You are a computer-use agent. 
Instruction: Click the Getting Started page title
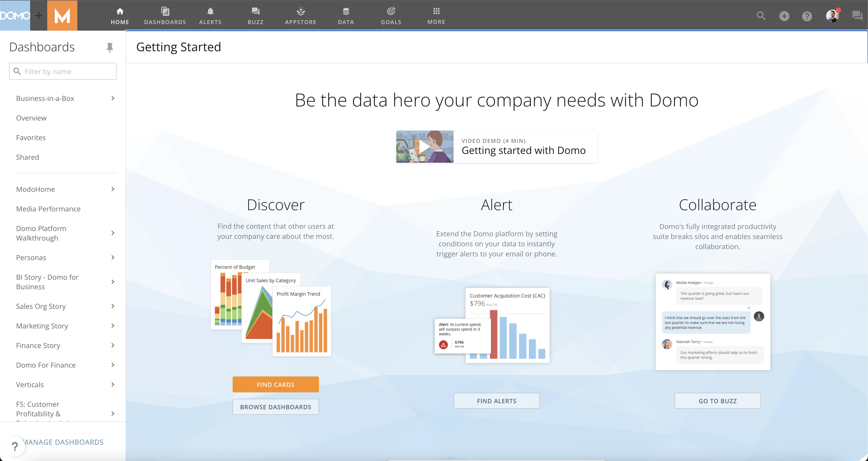(x=179, y=47)
